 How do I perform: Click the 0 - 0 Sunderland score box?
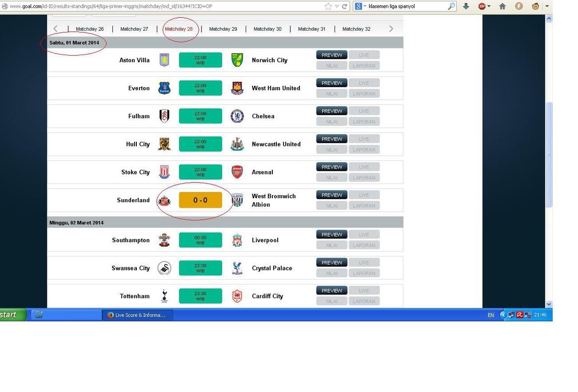[200, 200]
